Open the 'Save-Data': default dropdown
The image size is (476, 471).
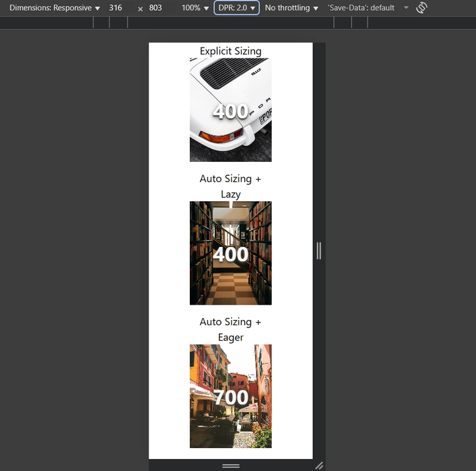pyautogui.click(x=361, y=8)
